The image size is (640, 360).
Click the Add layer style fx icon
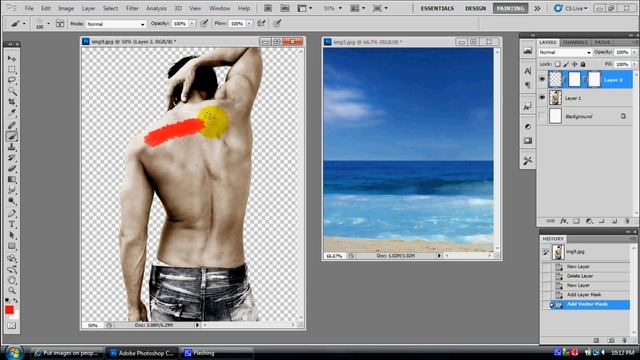coord(564,221)
